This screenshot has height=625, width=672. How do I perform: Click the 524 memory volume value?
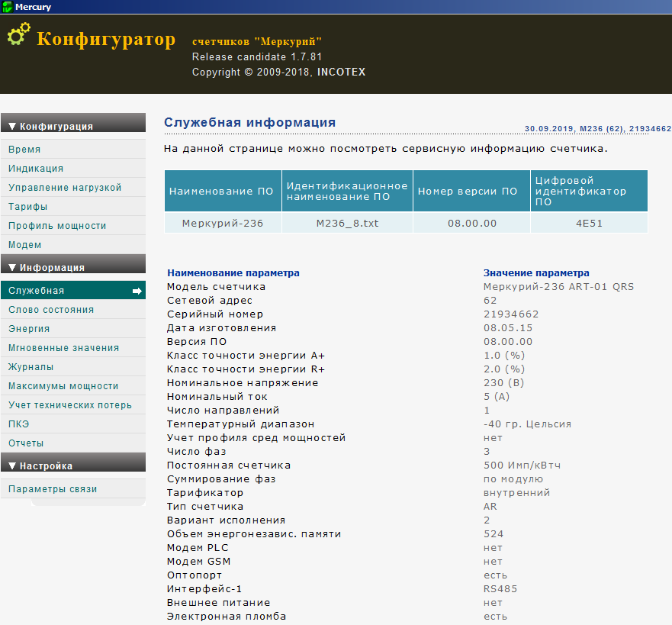(x=494, y=534)
